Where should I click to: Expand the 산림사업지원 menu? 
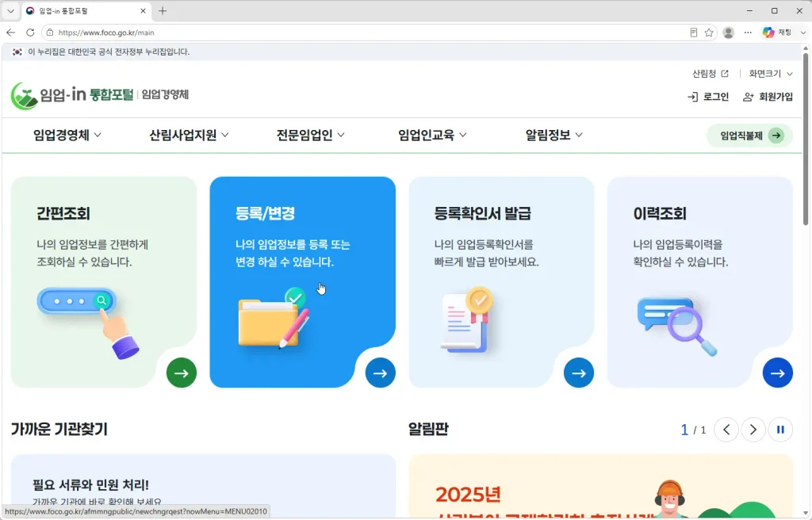(189, 136)
